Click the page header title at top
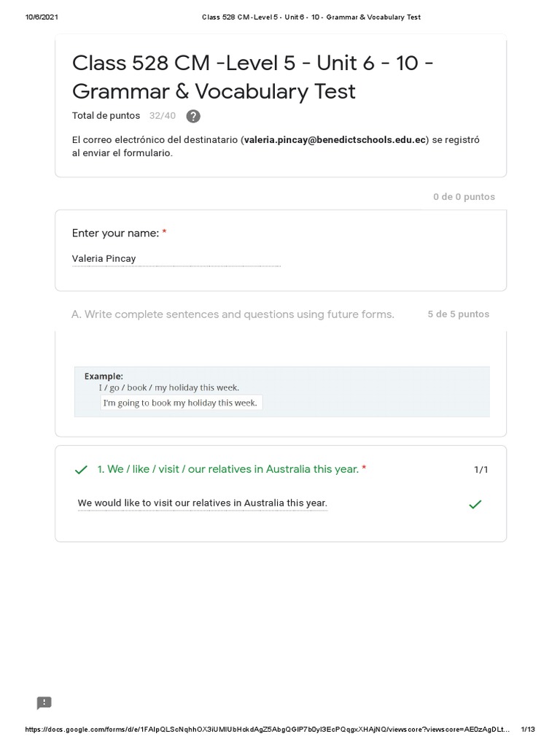560x747 pixels. pyautogui.click(x=311, y=18)
